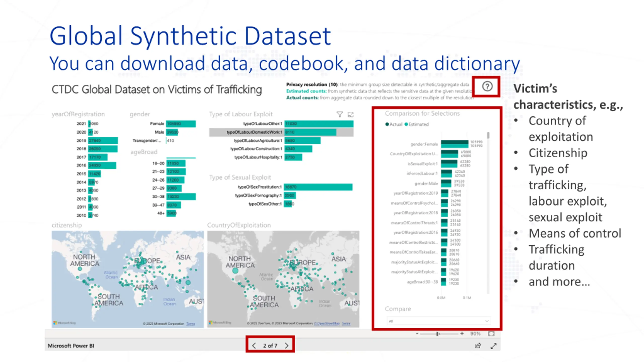Open the Compare dropdown showing All
Image resolution: width=644 pixels, height=362 pixels.
click(438, 321)
